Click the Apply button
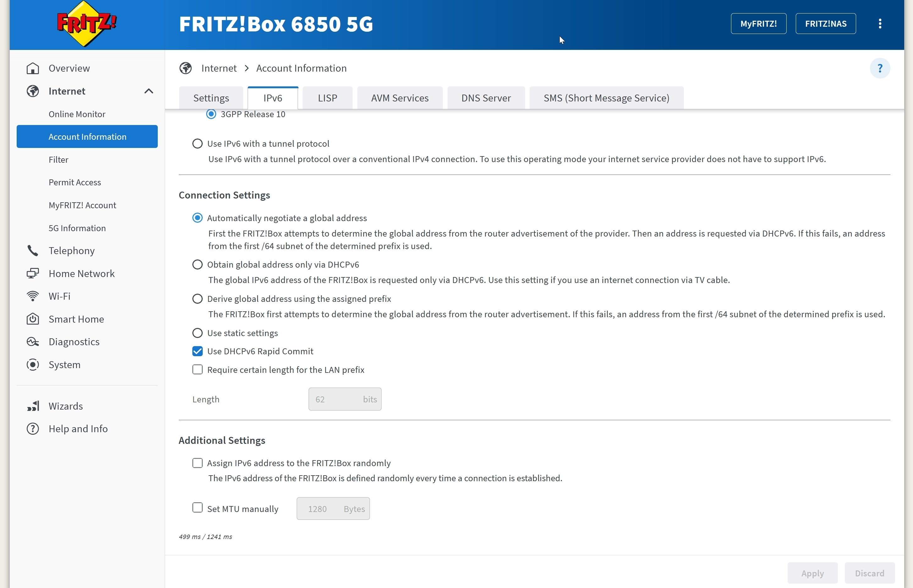913x588 pixels. pos(812,573)
